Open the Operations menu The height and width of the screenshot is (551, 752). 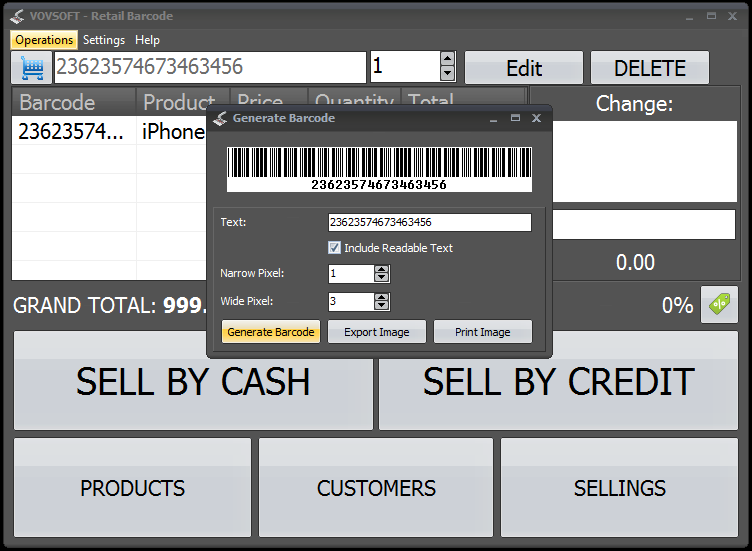44,40
